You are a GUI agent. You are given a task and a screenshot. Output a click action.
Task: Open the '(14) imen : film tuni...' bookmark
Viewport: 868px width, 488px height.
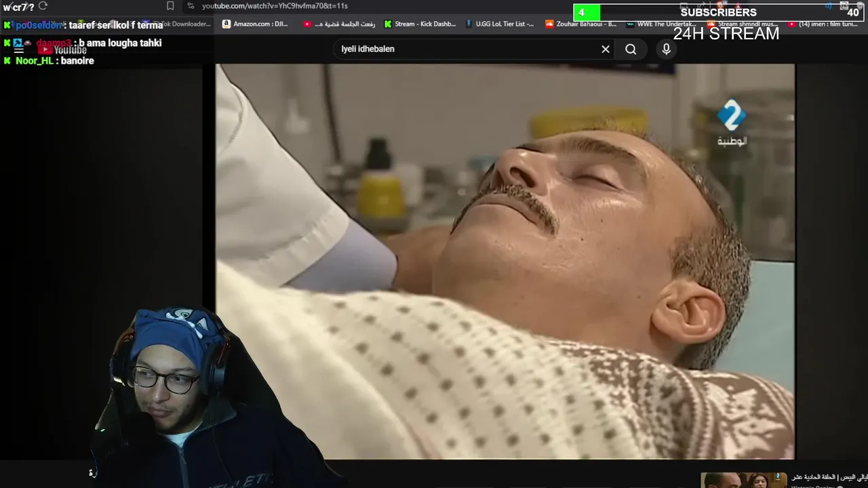pos(822,24)
